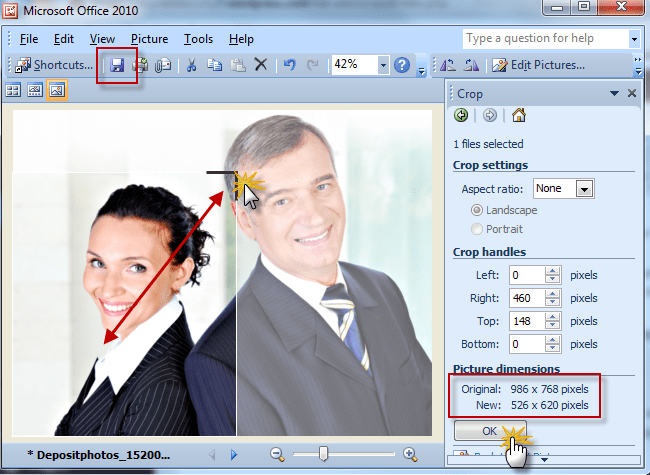Decrease the Top crop value with spinner
Screen dimensions: 650x475
tap(552, 325)
